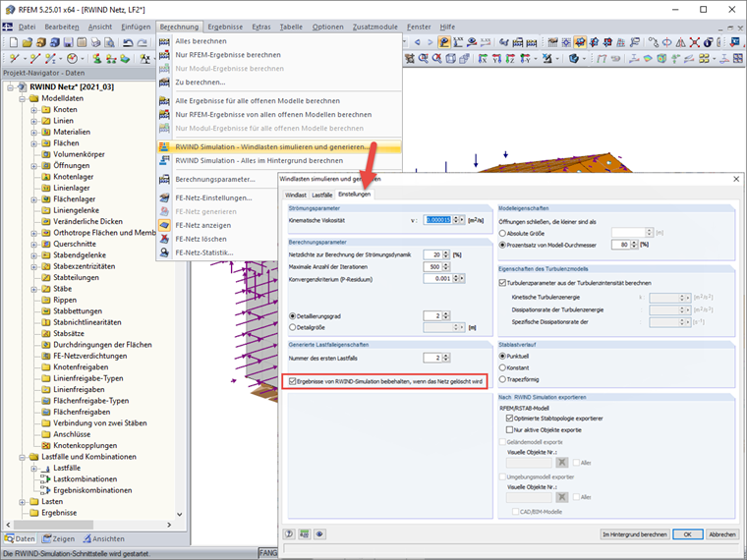Expand the Linien tree node
This screenshot has width=747, height=560.
[x=33, y=121]
